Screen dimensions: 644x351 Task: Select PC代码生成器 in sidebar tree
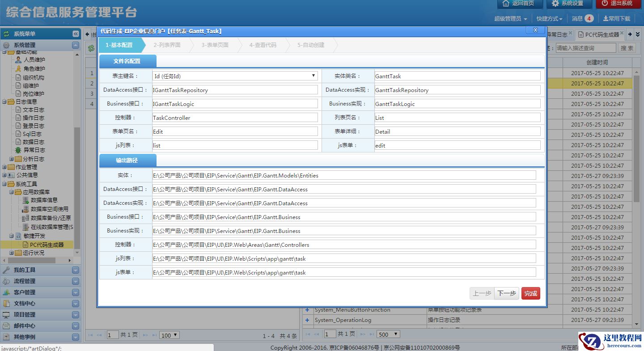47,245
